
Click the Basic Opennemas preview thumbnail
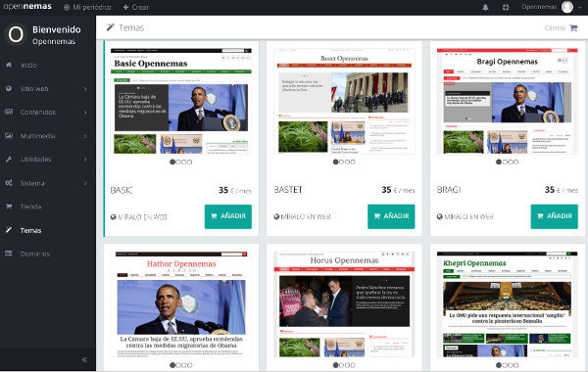181,101
